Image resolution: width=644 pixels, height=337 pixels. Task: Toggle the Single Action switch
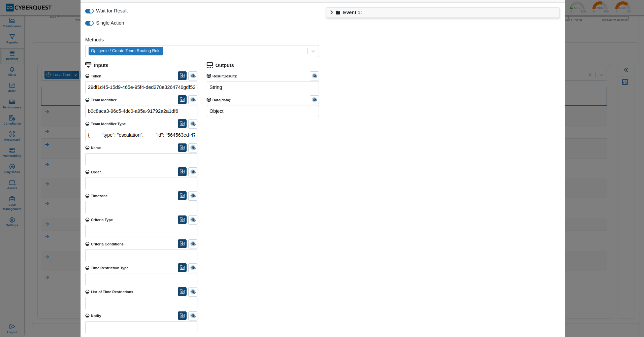click(89, 23)
